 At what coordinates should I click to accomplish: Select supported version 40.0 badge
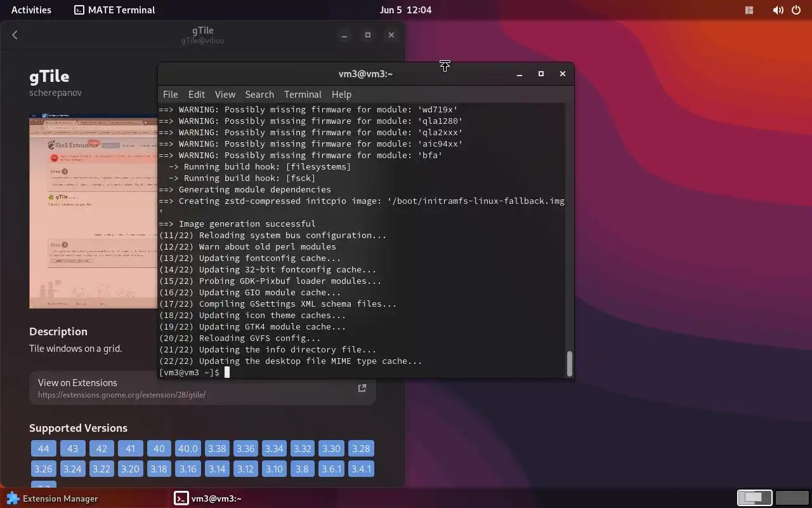pos(188,448)
